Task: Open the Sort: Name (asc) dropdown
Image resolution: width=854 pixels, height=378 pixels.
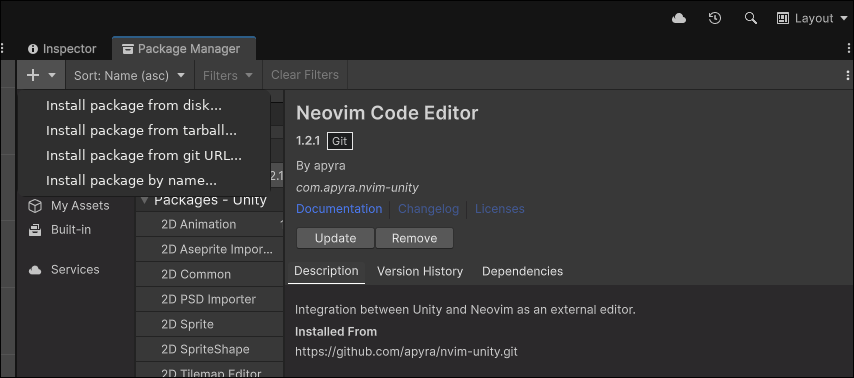Action: (x=130, y=75)
